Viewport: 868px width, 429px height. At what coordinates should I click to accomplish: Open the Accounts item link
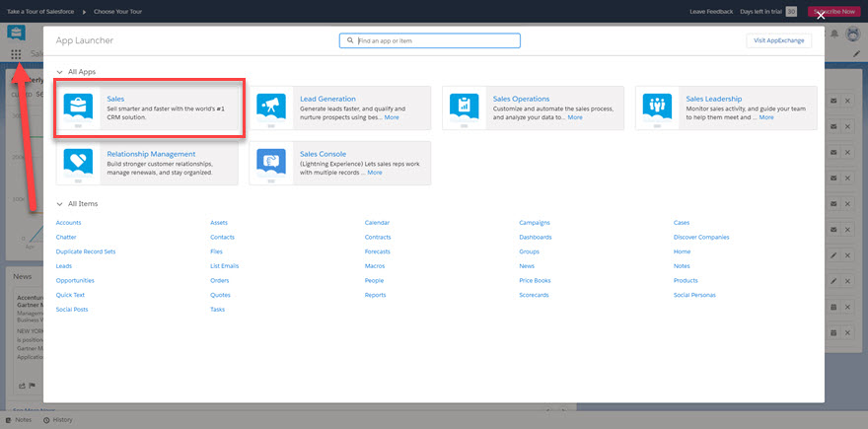(x=69, y=223)
